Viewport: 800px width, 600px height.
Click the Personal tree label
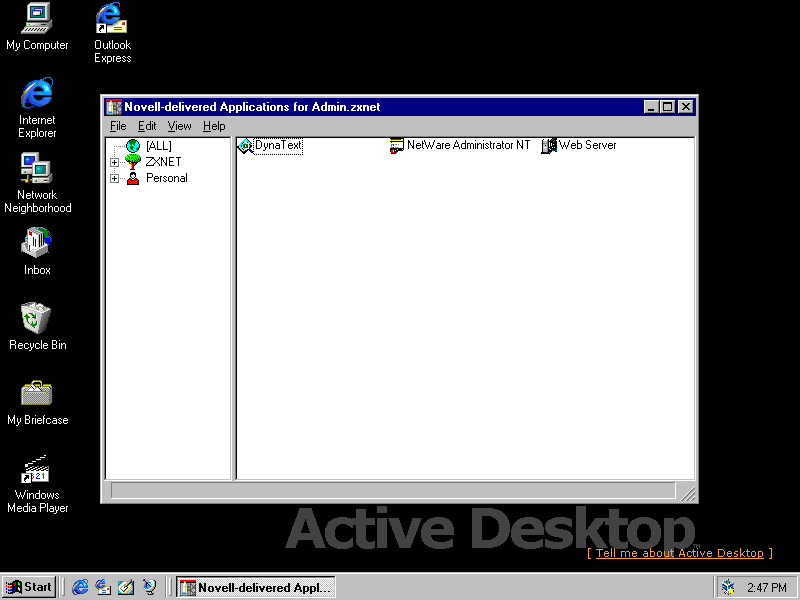coord(167,178)
